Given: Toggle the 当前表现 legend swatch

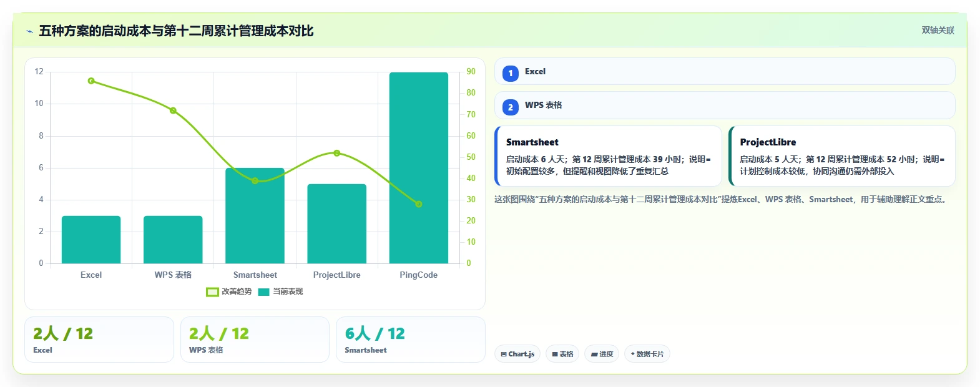Looking at the screenshot, I should [x=263, y=291].
